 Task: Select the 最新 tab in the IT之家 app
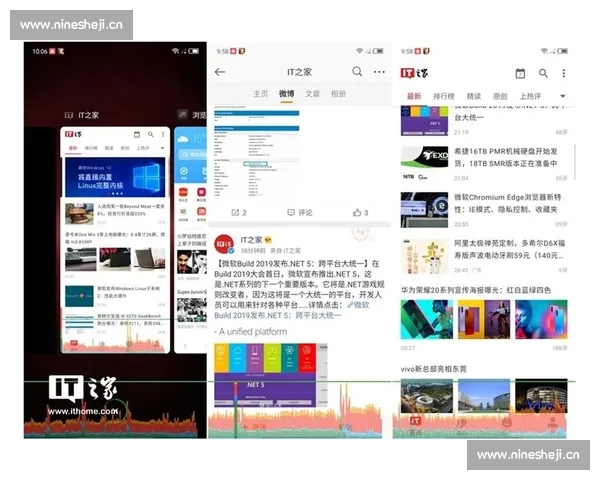414,96
